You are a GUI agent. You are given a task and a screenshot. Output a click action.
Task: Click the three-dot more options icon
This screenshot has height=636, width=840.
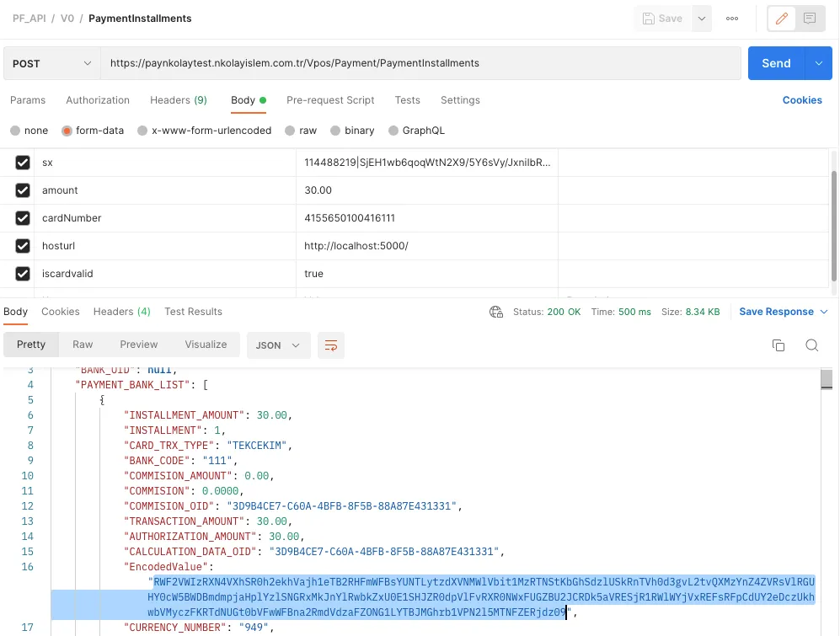pyautogui.click(x=732, y=19)
